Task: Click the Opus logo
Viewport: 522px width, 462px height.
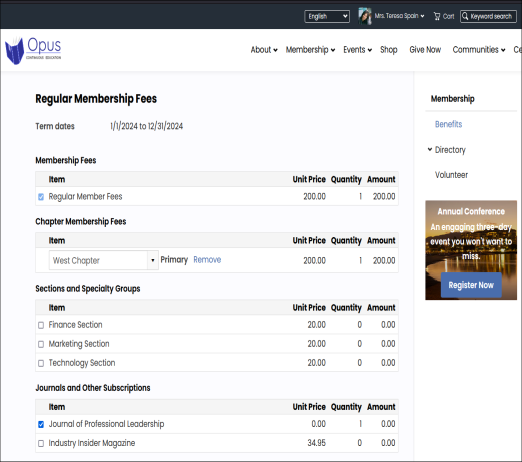Action: (x=33, y=51)
